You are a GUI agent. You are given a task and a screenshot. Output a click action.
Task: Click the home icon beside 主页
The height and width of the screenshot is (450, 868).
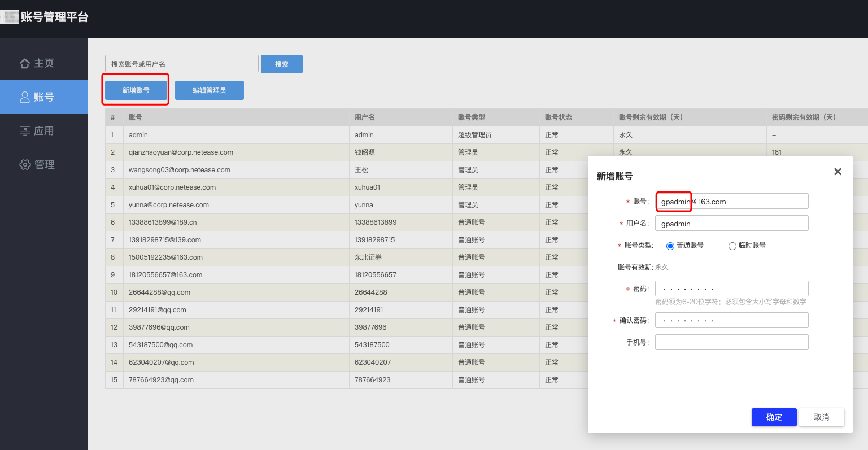[25, 63]
